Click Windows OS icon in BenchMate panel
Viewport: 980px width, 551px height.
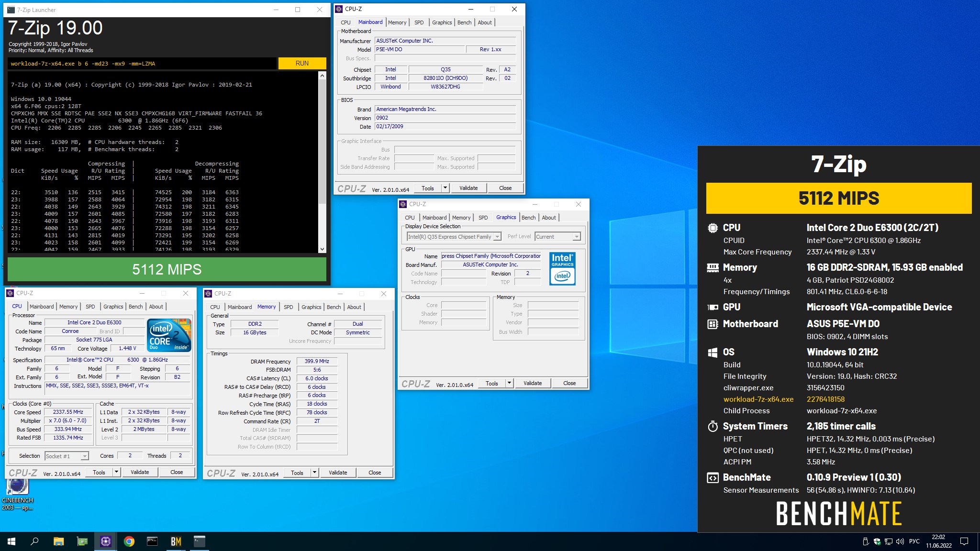click(x=713, y=353)
